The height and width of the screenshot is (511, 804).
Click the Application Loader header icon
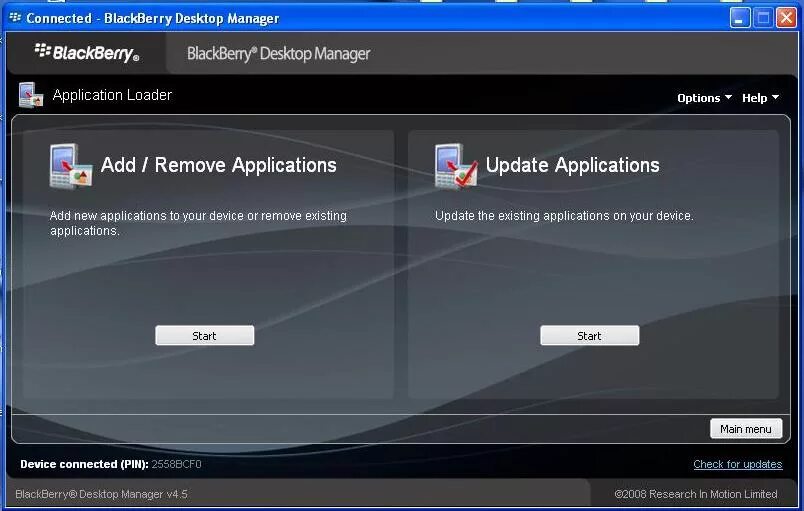pyautogui.click(x=31, y=95)
